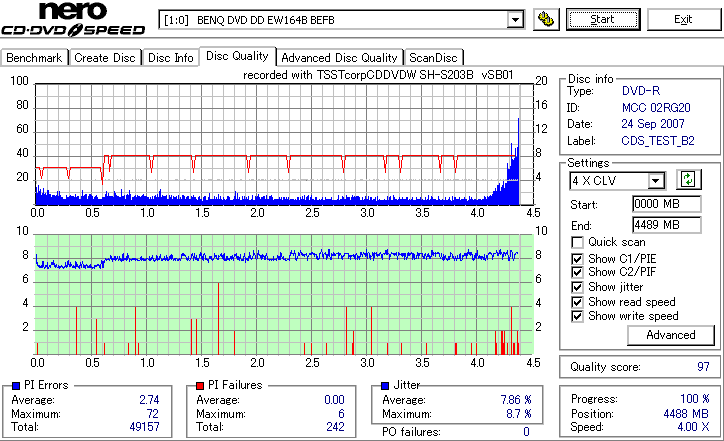Click PI Errors average 2.74
Image resolution: width=724 pixels, height=441 pixels.
pos(149,399)
